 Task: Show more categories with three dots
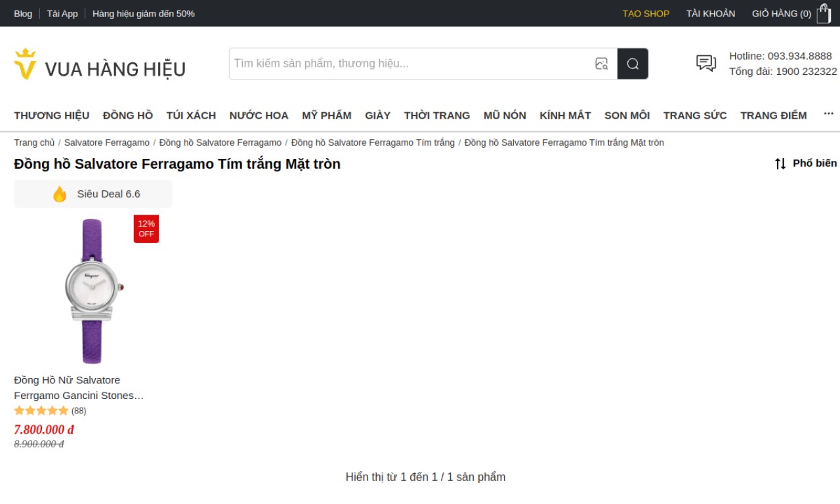[x=828, y=114]
